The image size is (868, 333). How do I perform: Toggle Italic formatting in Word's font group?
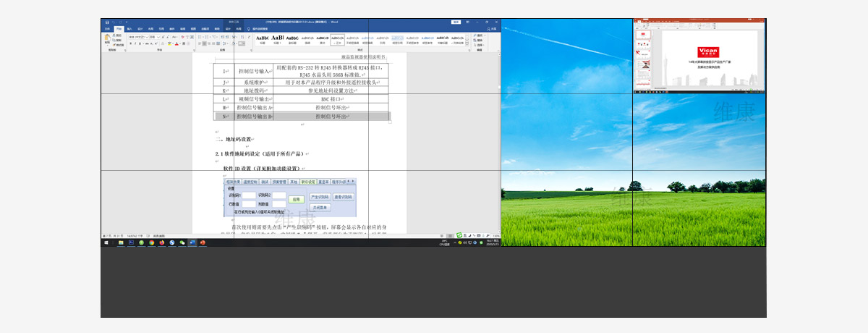135,43
